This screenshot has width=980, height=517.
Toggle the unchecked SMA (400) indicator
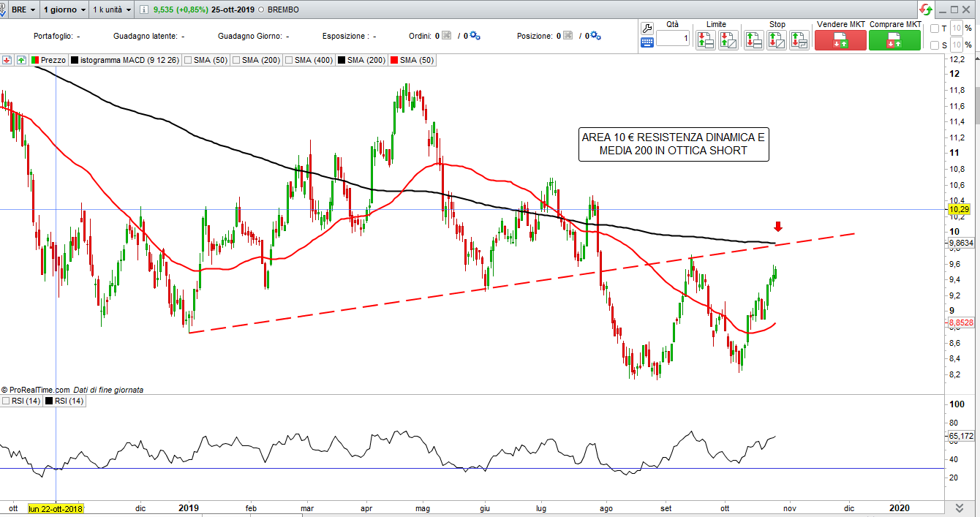click(289, 60)
